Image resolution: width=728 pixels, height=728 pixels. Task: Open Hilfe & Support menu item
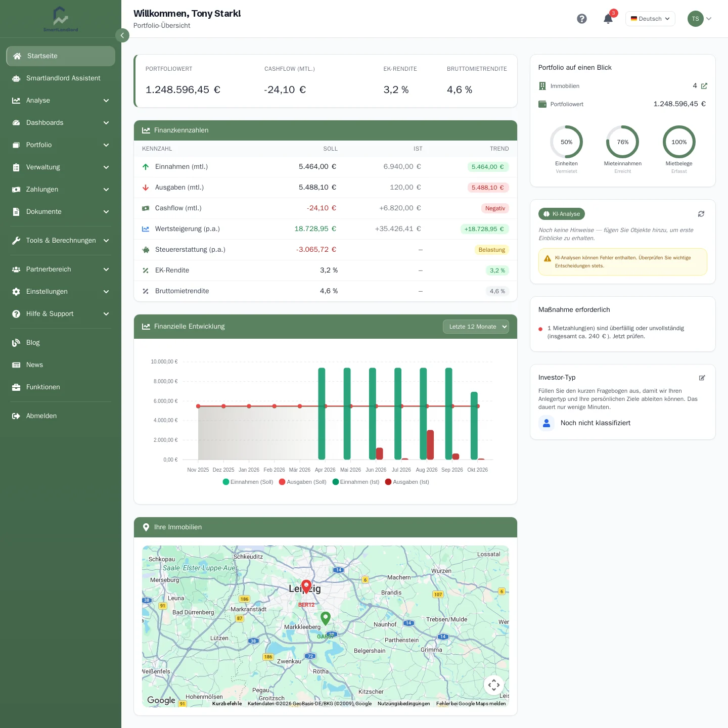click(61, 314)
